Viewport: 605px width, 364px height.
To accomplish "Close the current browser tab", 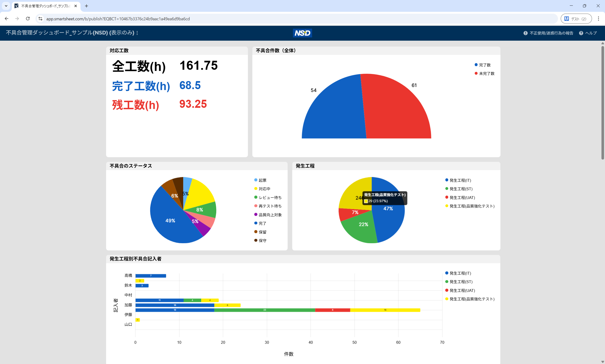I will point(76,6).
